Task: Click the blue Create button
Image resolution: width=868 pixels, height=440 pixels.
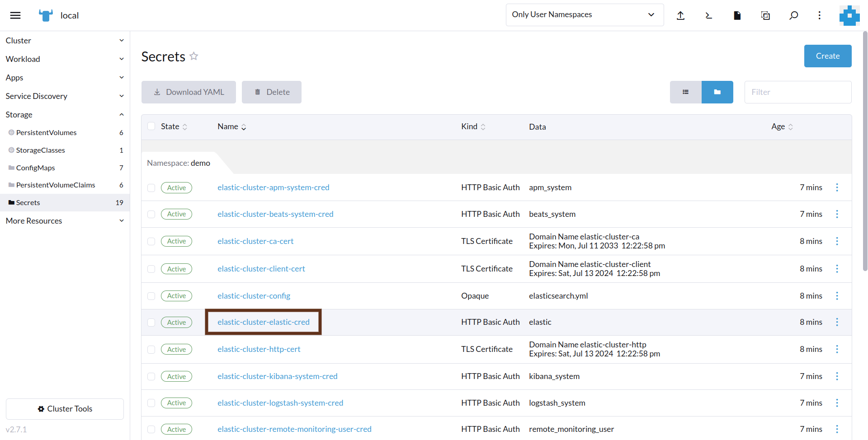Action: tap(827, 56)
